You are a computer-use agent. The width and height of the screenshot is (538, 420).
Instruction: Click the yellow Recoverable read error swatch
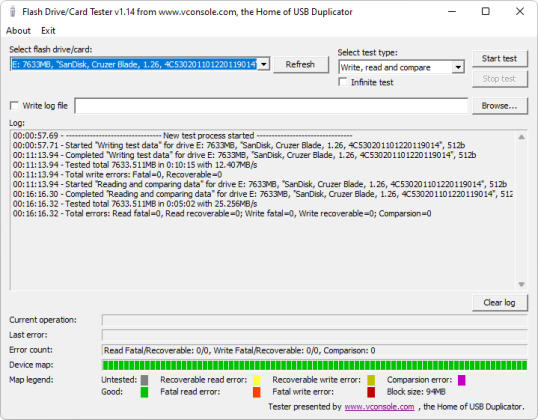tap(257, 380)
